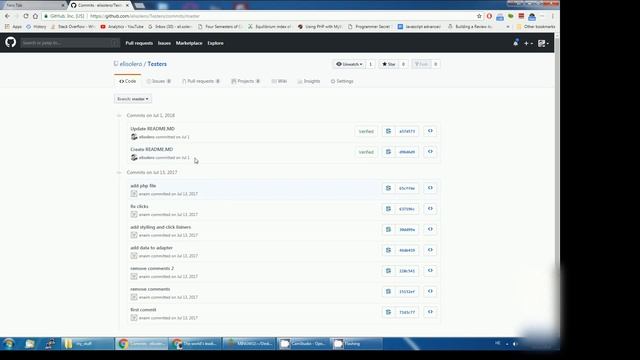This screenshot has height=360, width=640.
Task: Reload the page in Chrome
Action: (26, 16)
